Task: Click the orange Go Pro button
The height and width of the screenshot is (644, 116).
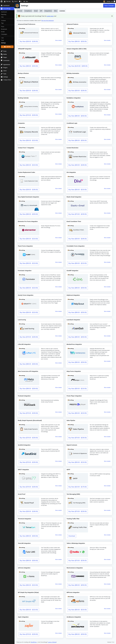Action: coord(7,47)
